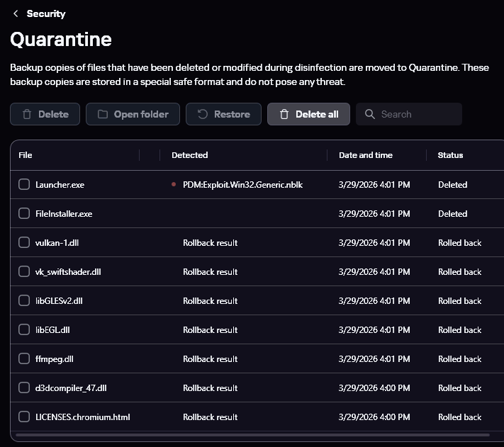Sort by Date and time column header

366,155
